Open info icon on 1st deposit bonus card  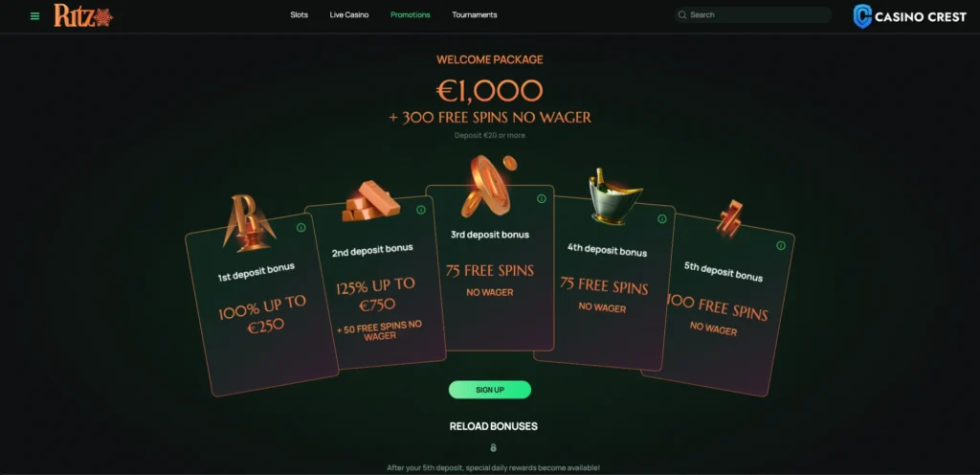coord(301,228)
